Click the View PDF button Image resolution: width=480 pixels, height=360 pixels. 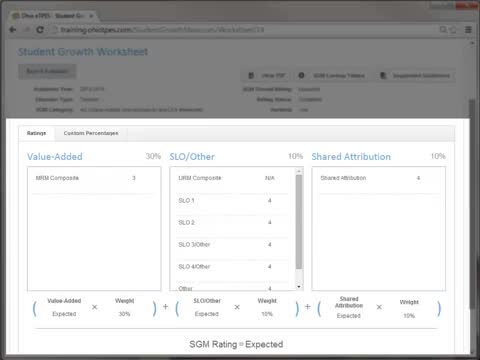coord(266,76)
